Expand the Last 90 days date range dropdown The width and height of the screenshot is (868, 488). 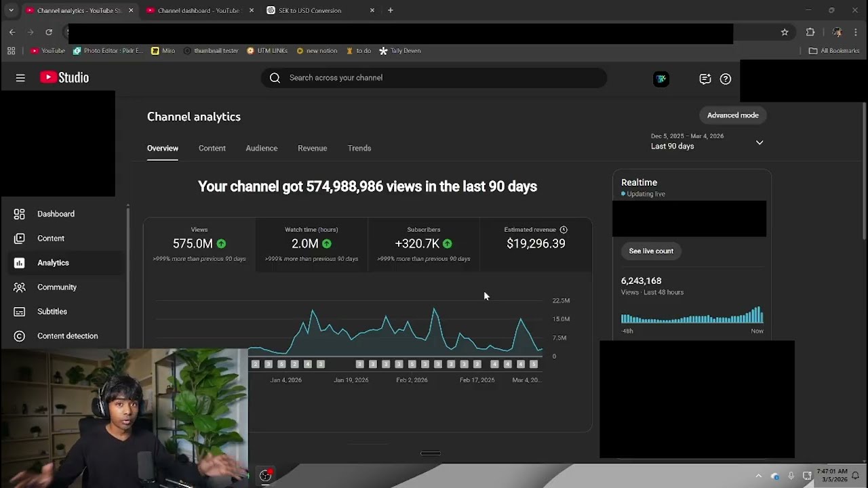pyautogui.click(x=759, y=142)
